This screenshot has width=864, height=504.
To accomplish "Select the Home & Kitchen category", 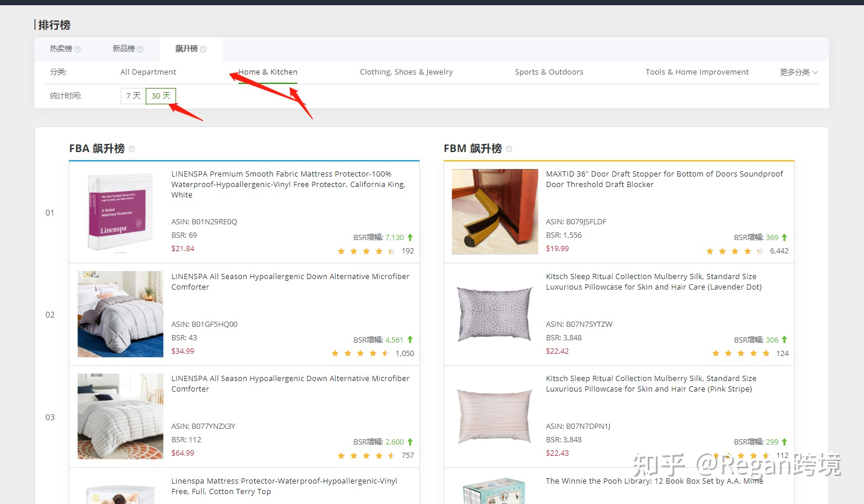I will (268, 72).
